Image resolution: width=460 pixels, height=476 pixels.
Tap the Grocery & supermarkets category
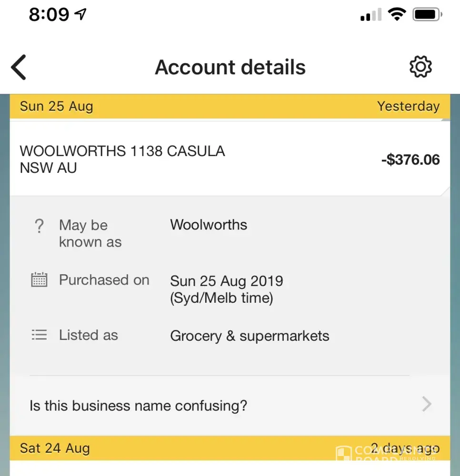(250, 336)
